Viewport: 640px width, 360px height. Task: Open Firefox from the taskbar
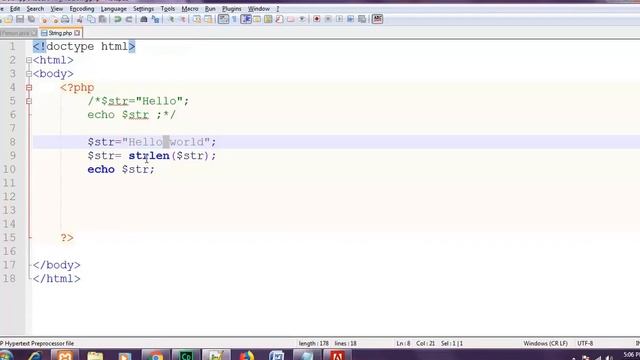(246, 356)
